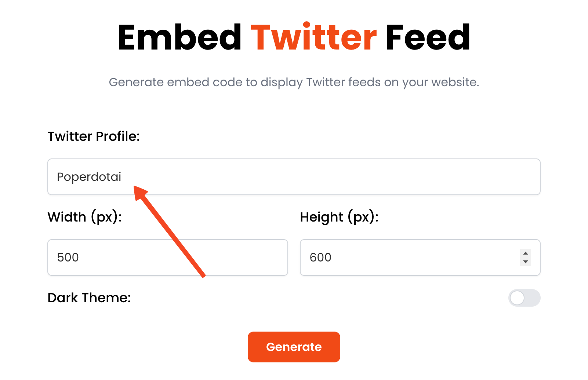
Task: Click the "Width (px):" label
Action: point(84,217)
